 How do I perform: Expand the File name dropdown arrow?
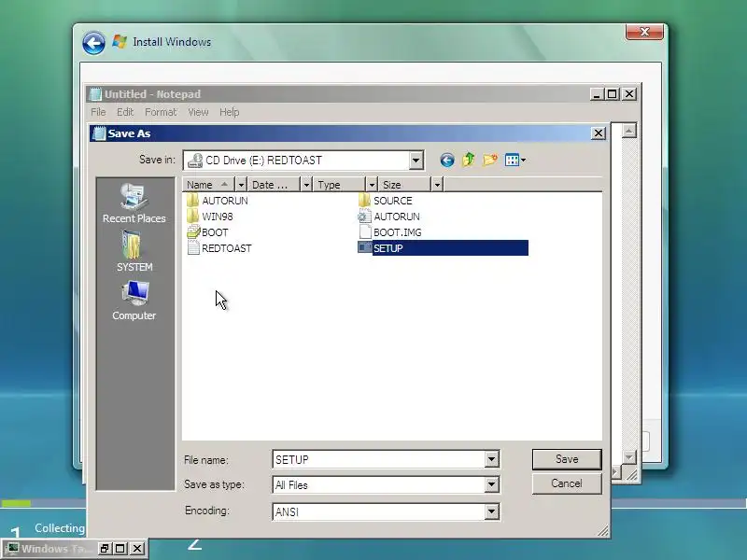492,459
